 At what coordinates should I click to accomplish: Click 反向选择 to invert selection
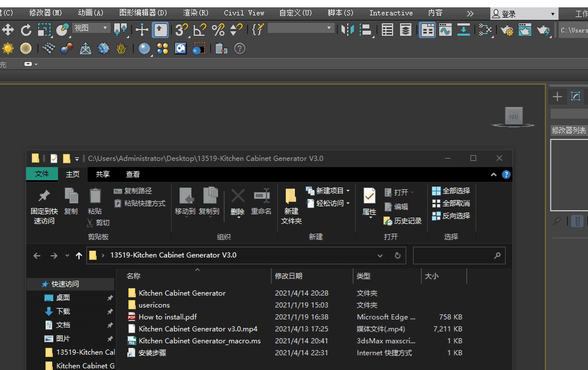tap(451, 216)
